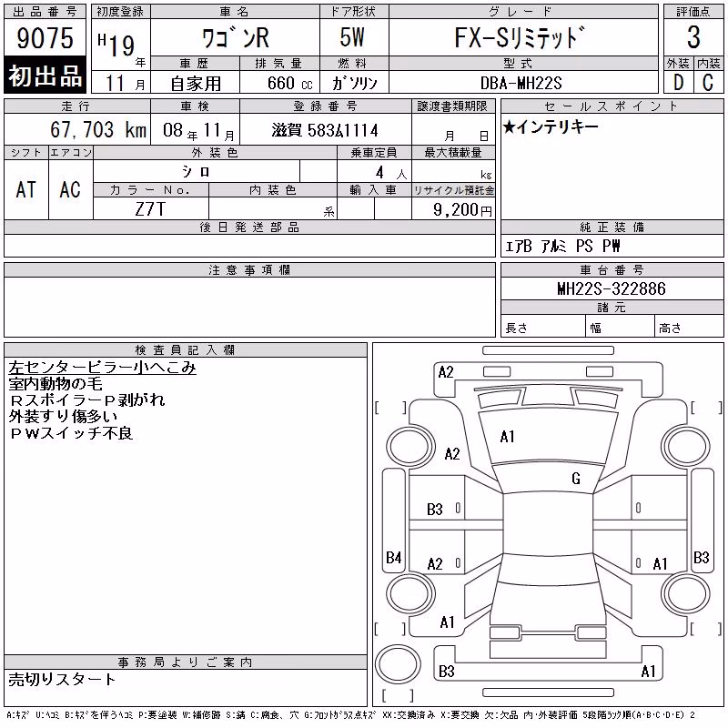
Task: Click the B3 rear bumper marker
Action: point(446,672)
